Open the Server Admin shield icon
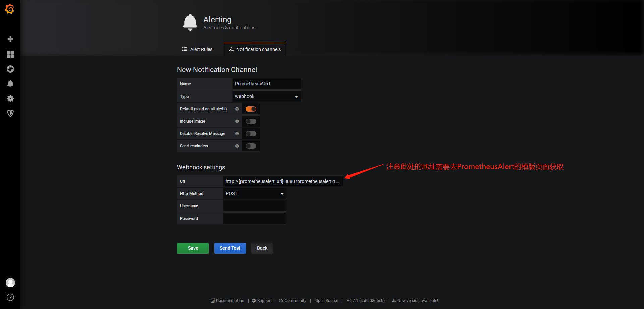The image size is (644, 309). point(10,113)
